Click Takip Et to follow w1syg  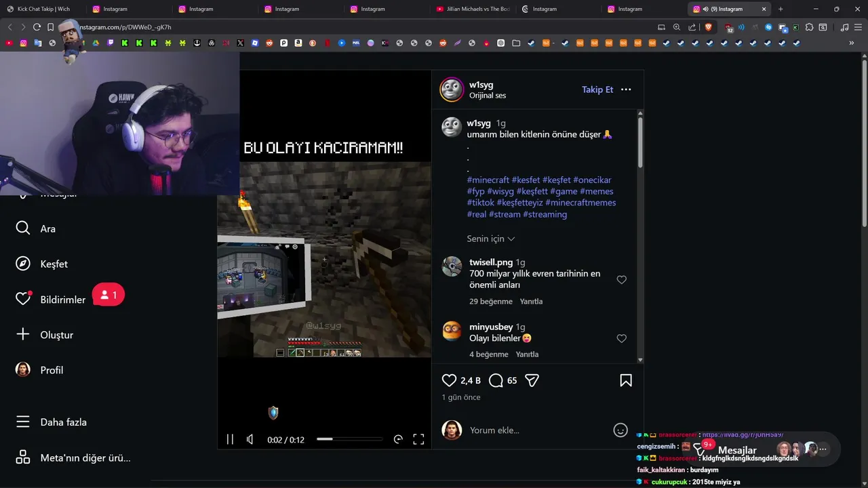[597, 89]
